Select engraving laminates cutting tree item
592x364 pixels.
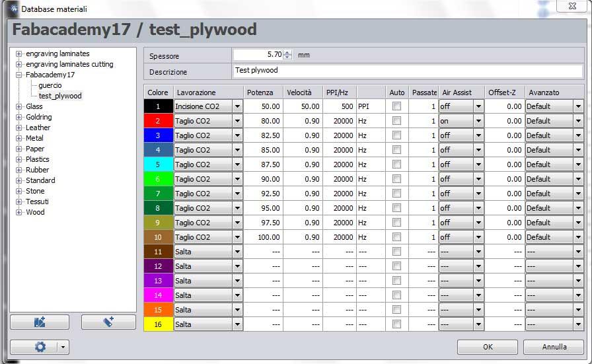point(69,64)
